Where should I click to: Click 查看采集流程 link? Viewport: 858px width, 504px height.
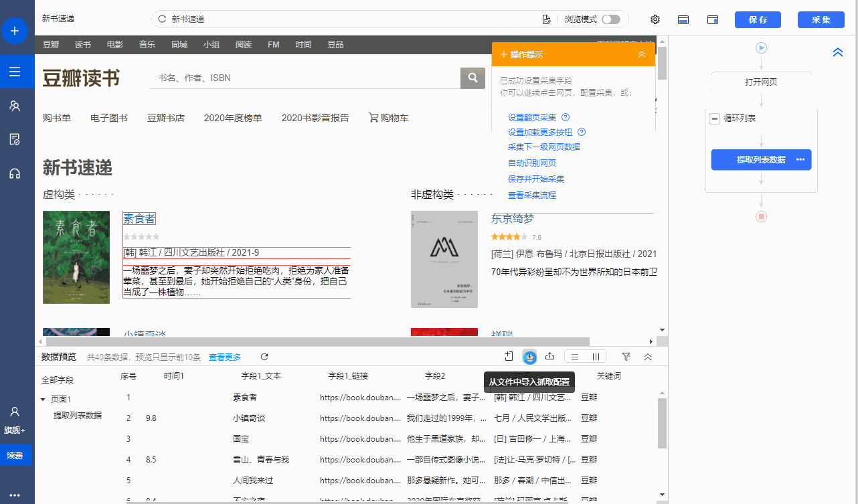(x=532, y=195)
